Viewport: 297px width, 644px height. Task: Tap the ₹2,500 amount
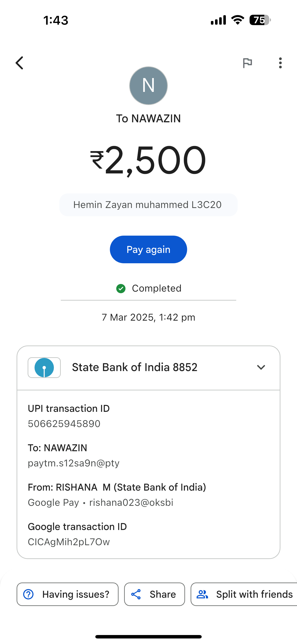coord(148,160)
